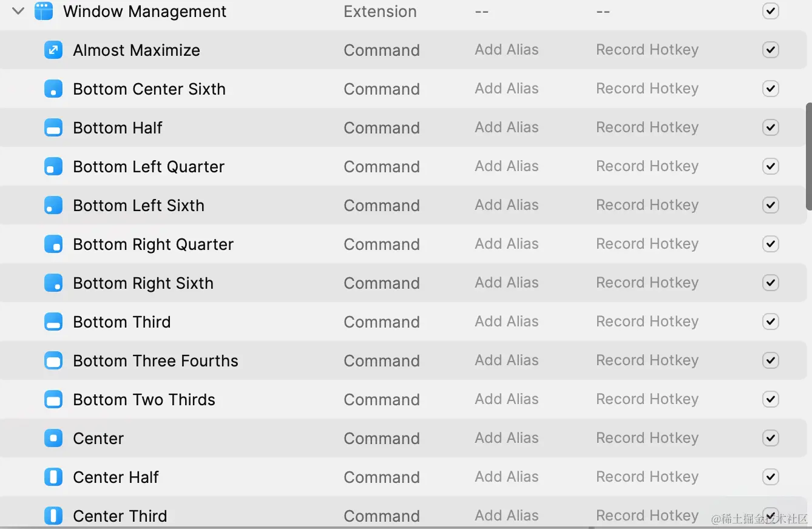Click the Center command icon

tap(53, 438)
